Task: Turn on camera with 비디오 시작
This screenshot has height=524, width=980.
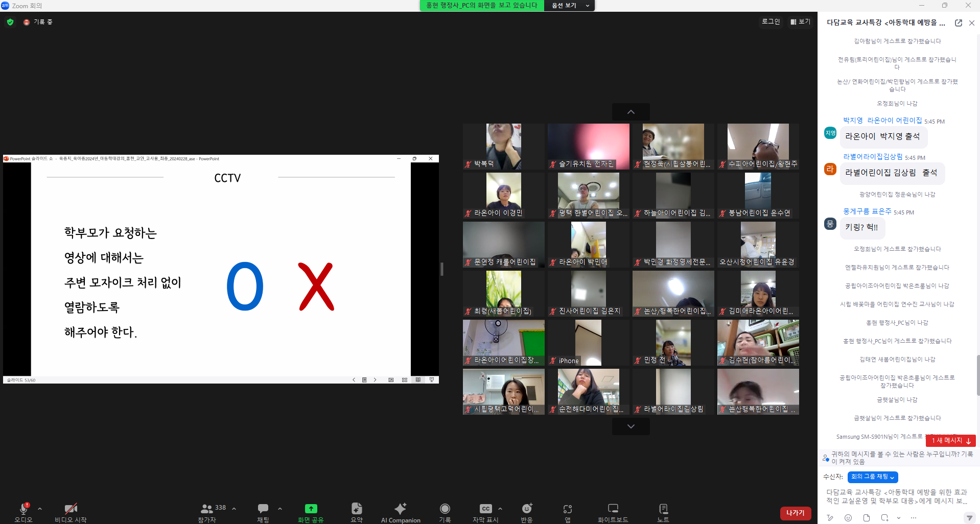Action: [x=71, y=512]
